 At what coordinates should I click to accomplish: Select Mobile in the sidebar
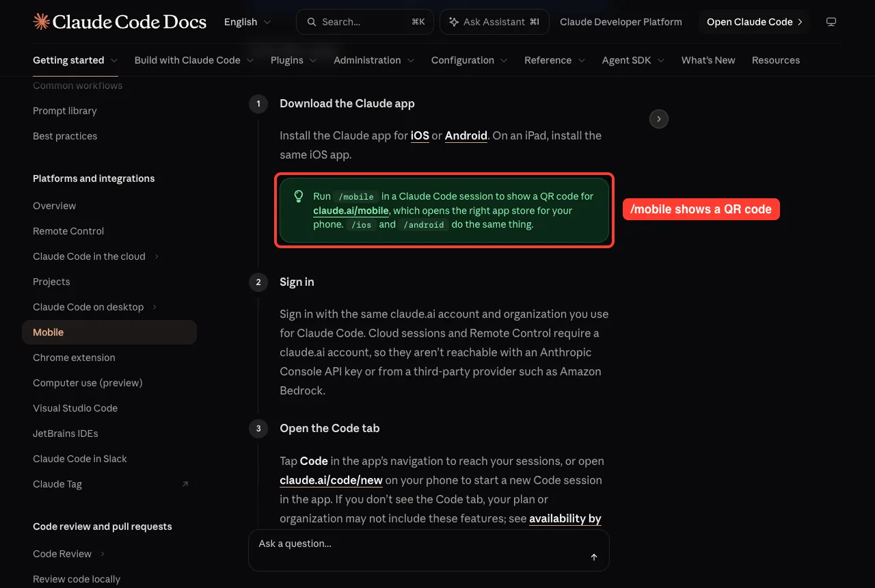coord(109,332)
